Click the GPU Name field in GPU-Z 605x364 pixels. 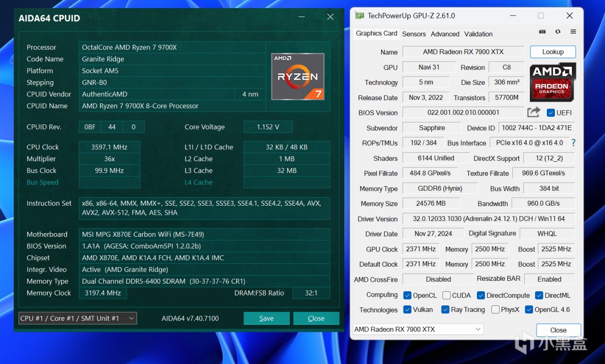coord(463,52)
